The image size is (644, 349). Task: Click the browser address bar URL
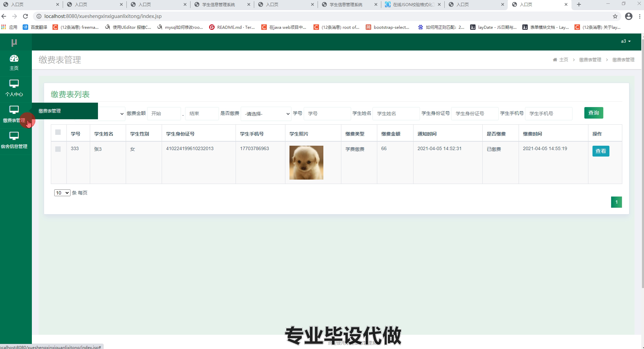click(x=103, y=16)
